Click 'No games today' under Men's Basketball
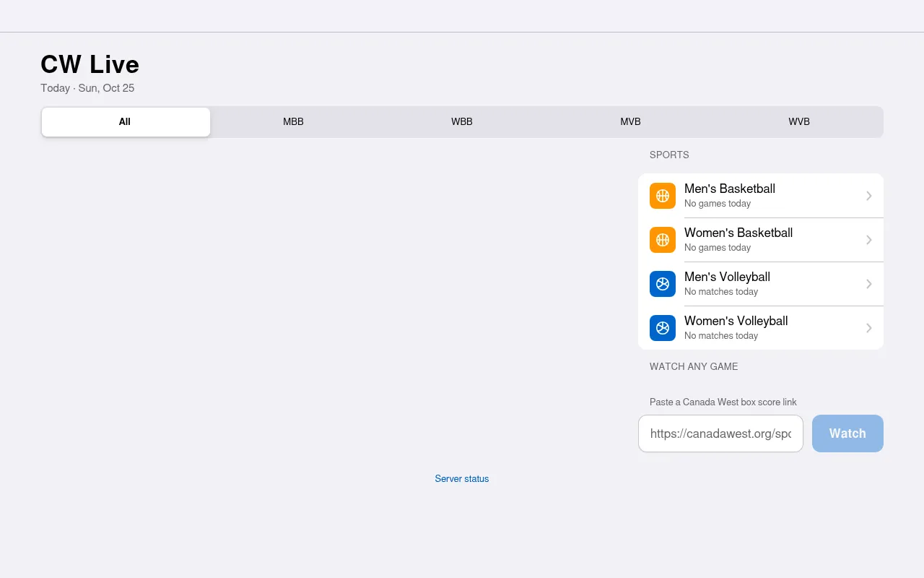Screen dimensions: 924x578 [x=718, y=204]
